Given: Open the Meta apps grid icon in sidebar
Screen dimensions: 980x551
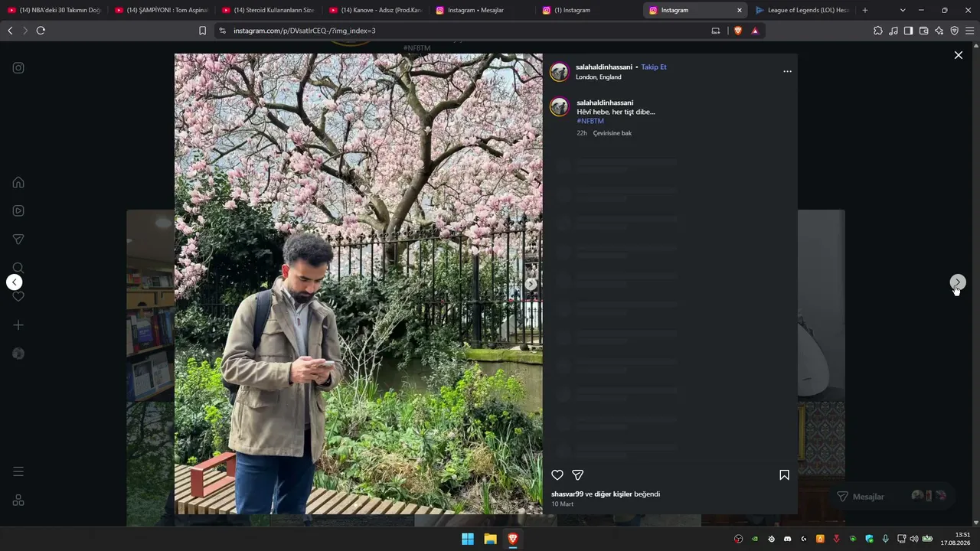Looking at the screenshot, I should point(18,500).
